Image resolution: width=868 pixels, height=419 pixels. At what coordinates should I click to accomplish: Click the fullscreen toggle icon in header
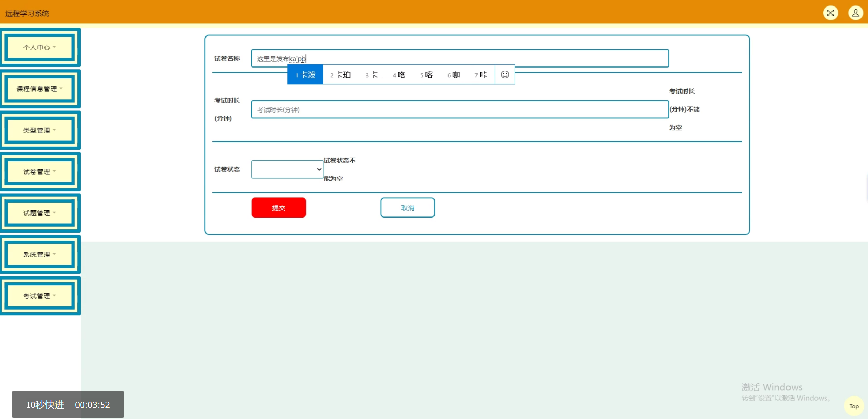830,13
